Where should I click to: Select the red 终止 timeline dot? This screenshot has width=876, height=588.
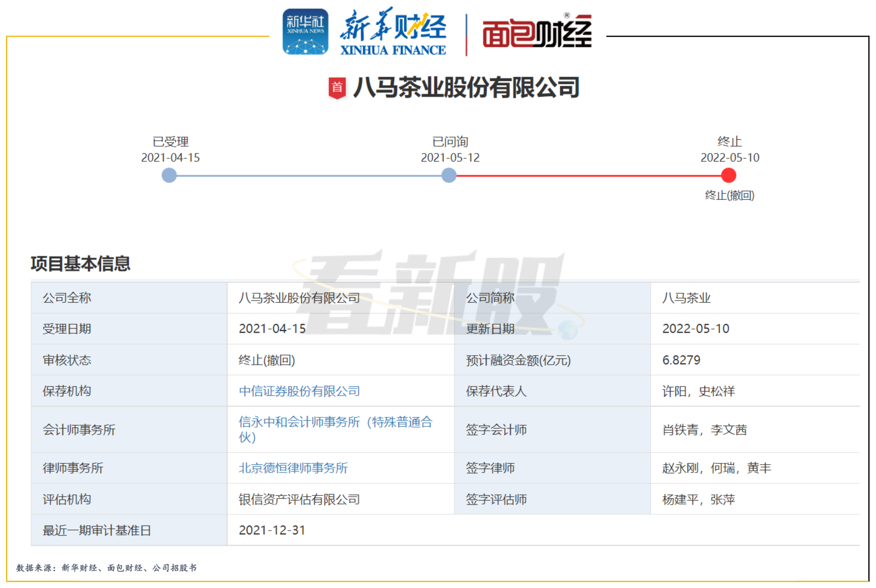click(x=729, y=176)
